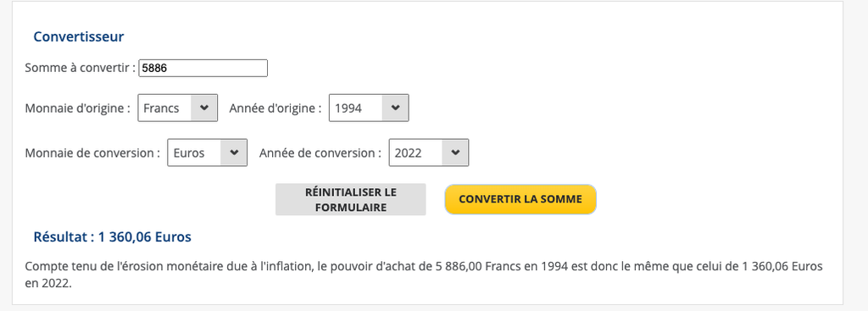The height and width of the screenshot is (311, 868).
Task: Focus the Somme à convertir input field
Action: [203, 68]
